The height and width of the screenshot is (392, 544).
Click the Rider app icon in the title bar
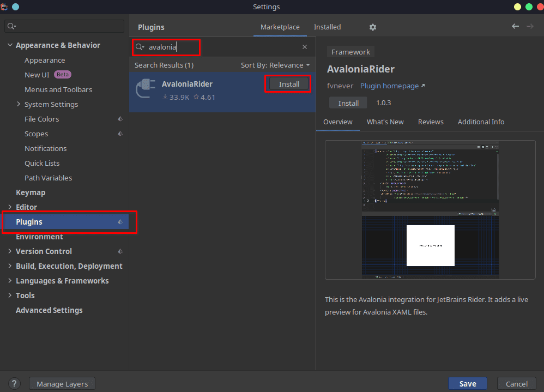[x=4, y=7]
